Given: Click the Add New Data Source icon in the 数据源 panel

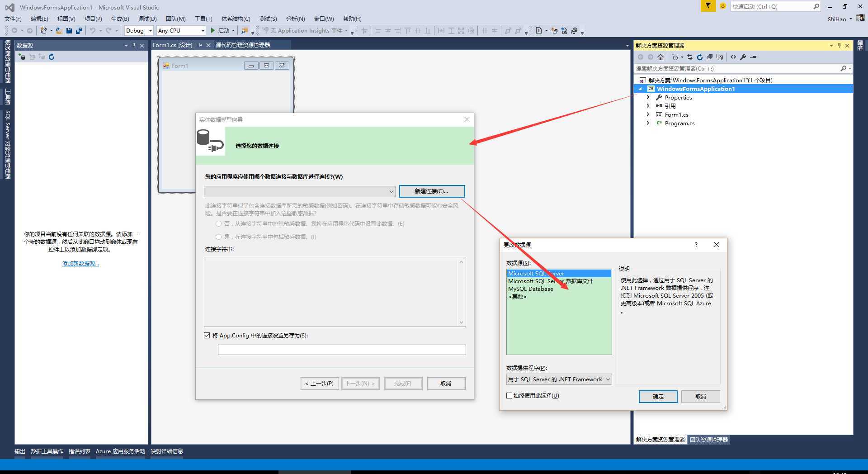Looking at the screenshot, I should point(22,57).
